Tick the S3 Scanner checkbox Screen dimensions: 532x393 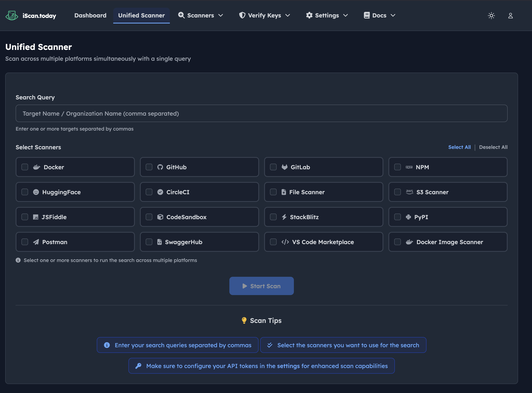pos(398,192)
